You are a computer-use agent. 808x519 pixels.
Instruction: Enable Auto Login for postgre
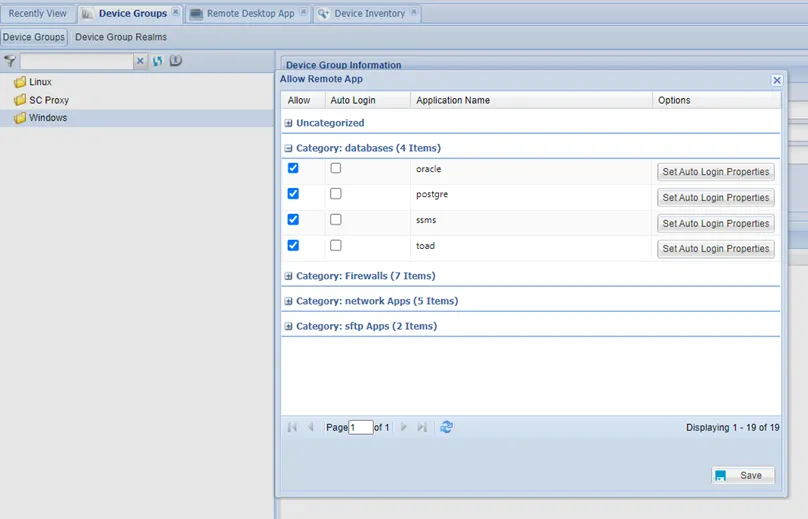335,194
